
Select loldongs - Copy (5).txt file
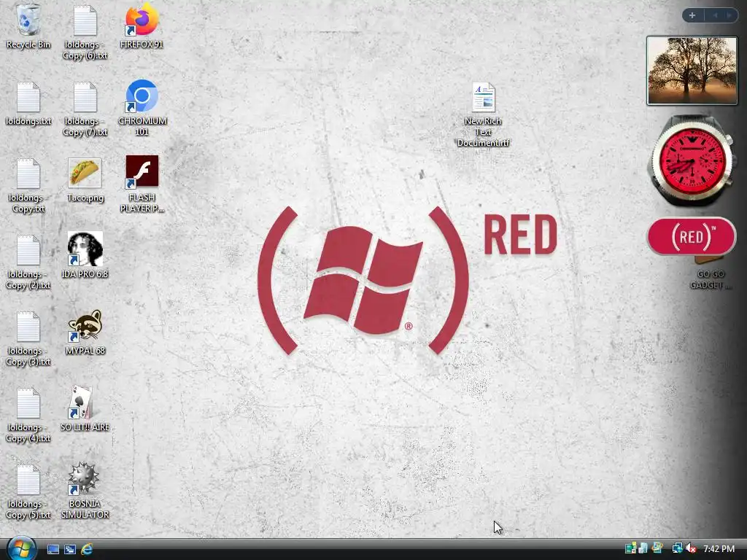click(28, 492)
